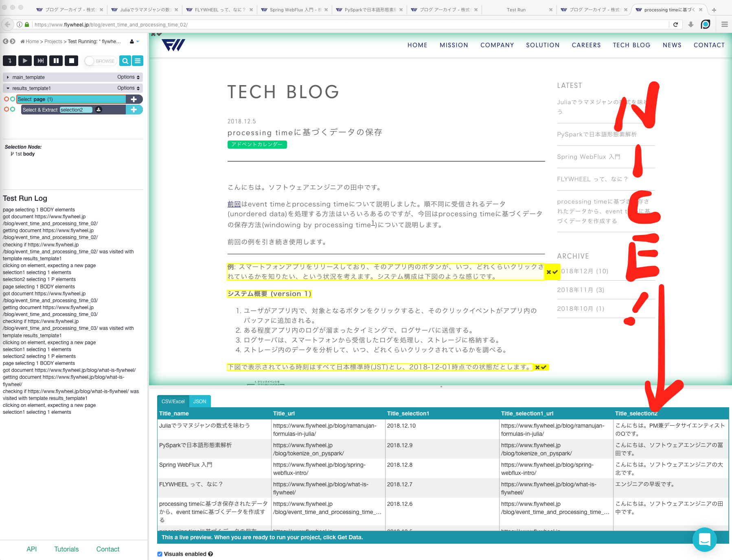
Task: Switch to the 'FLYWHEEL って、なに？' browser tab
Action: click(x=220, y=10)
